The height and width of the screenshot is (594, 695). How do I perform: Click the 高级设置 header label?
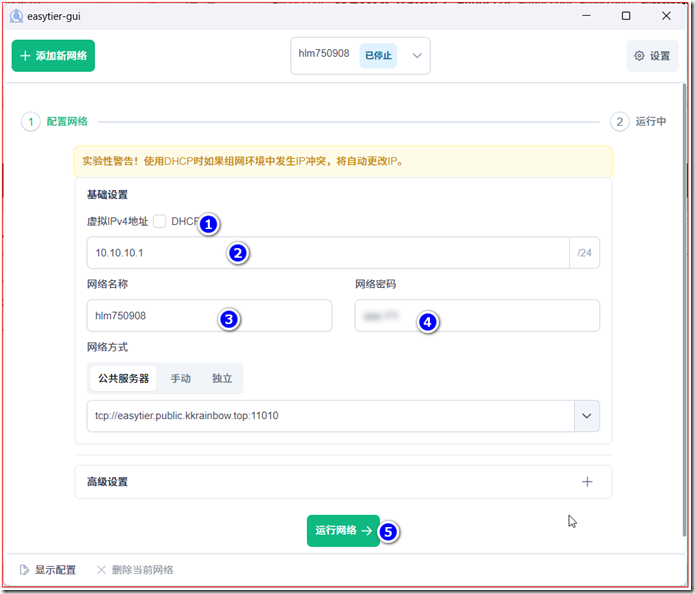tap(107, 482)
